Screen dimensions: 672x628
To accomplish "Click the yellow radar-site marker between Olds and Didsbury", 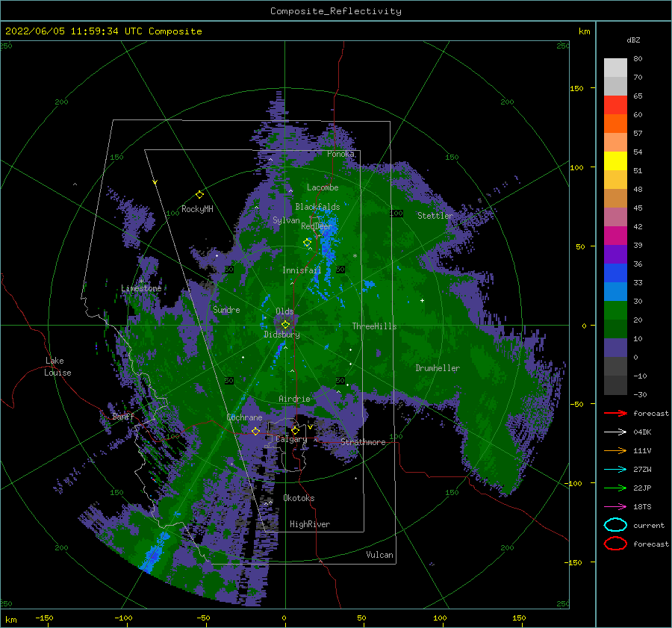I will (285, 325).
